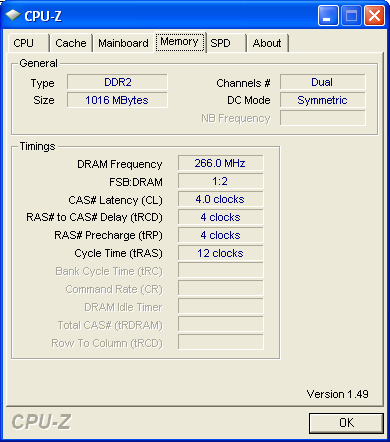Click the disabled maximize window button

click(x=351, y=15)
